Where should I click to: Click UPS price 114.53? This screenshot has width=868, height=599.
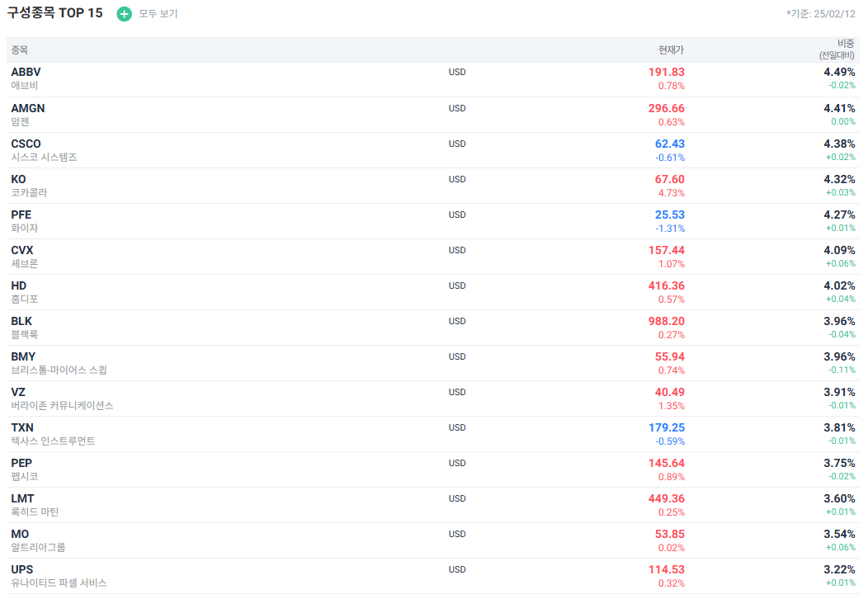pyautogui.click(x=667, y=568)
